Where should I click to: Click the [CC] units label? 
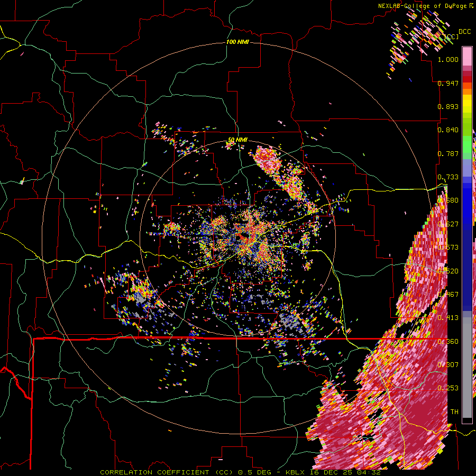[x=452, y=36]
